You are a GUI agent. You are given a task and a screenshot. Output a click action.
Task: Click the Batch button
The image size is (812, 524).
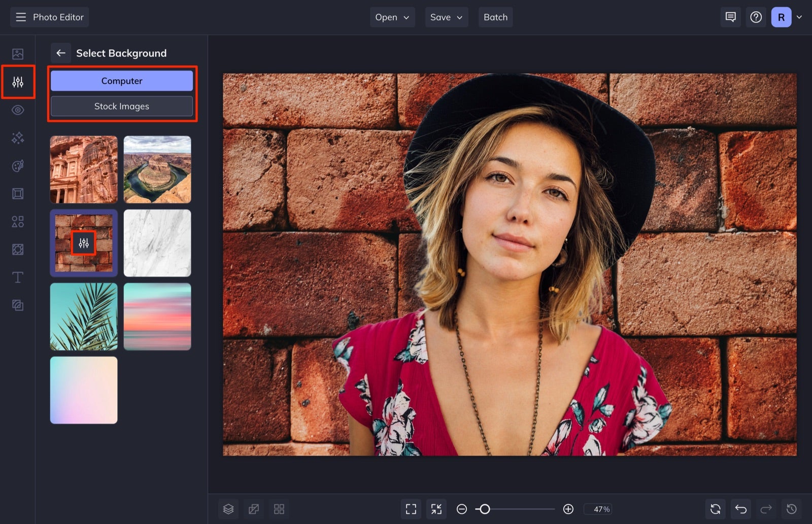[x=495, y=17]
